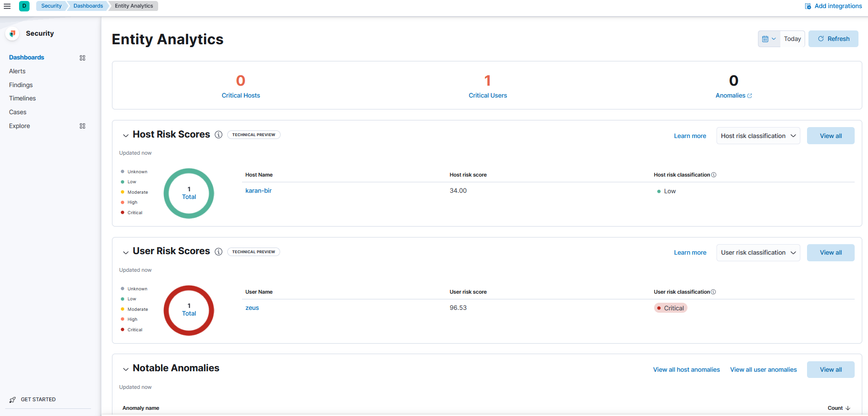Sort by Count column arrow
Image resolution: width=868 pixels, height=416 pixels.
848,408
